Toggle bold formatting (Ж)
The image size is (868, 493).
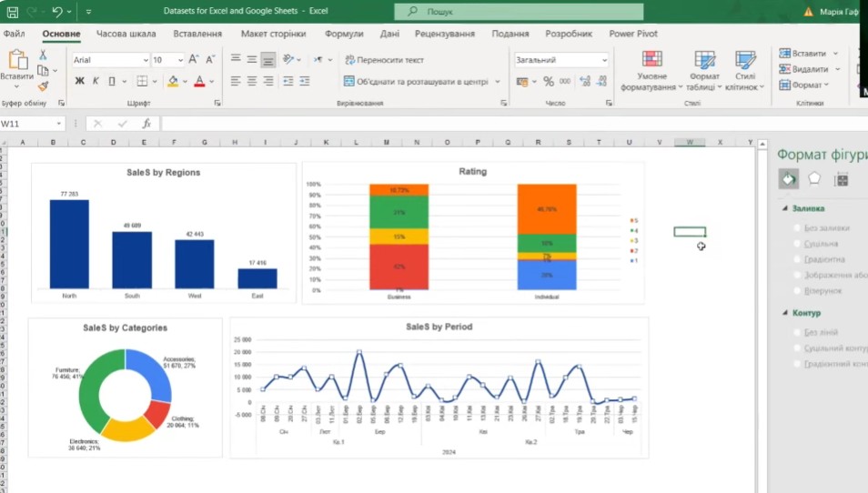(79, 81)
